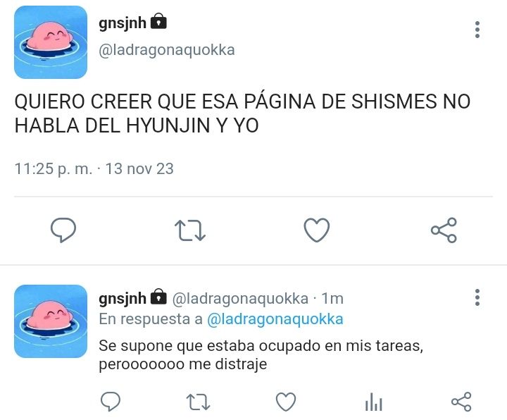Screen dimensions: 507x420
Task: Open the Kirby profile picture on main tweet
Action: (x=51, y=42)
